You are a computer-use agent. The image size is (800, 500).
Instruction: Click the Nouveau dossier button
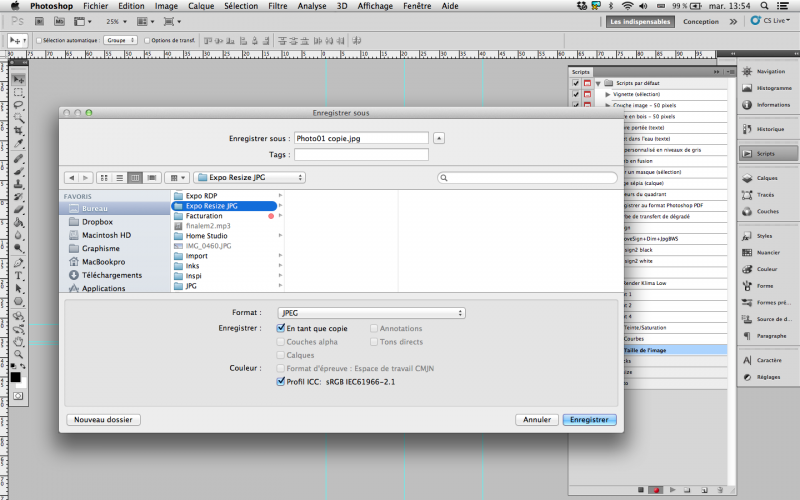tap(103, 419)
